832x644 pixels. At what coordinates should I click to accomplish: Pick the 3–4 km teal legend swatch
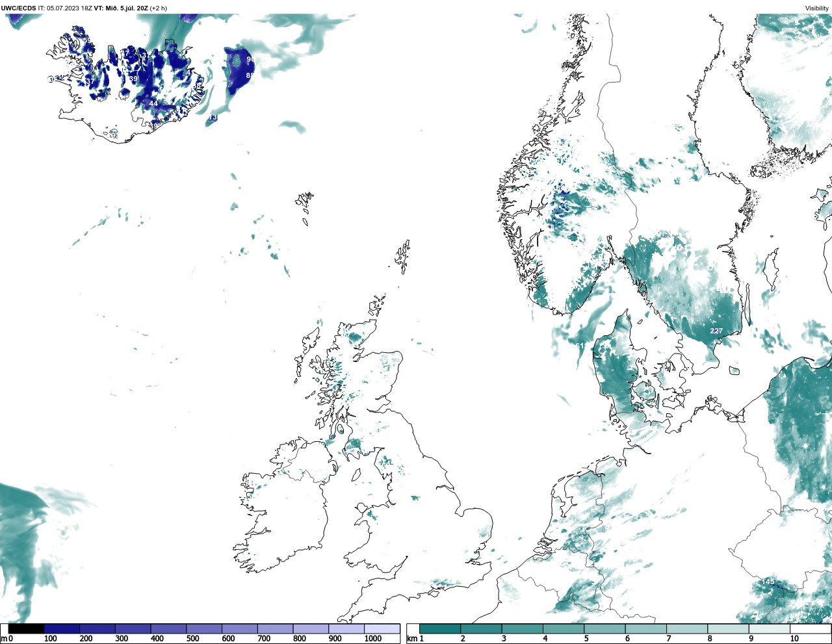[x=522, y=628]
